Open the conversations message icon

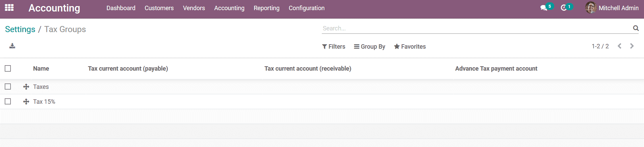pyautogui.click(x=543, y=8)
